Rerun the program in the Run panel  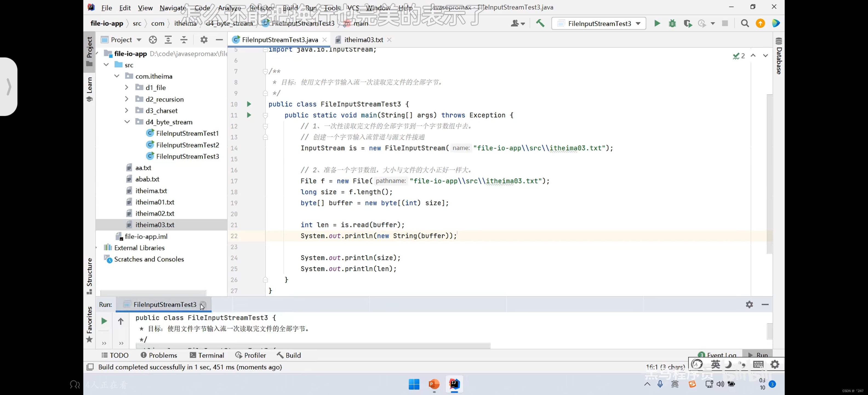pos(104,321)
